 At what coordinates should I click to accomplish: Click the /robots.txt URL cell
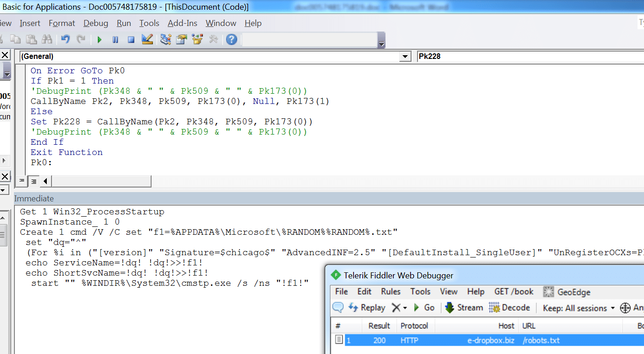click(x=541, y=340)
